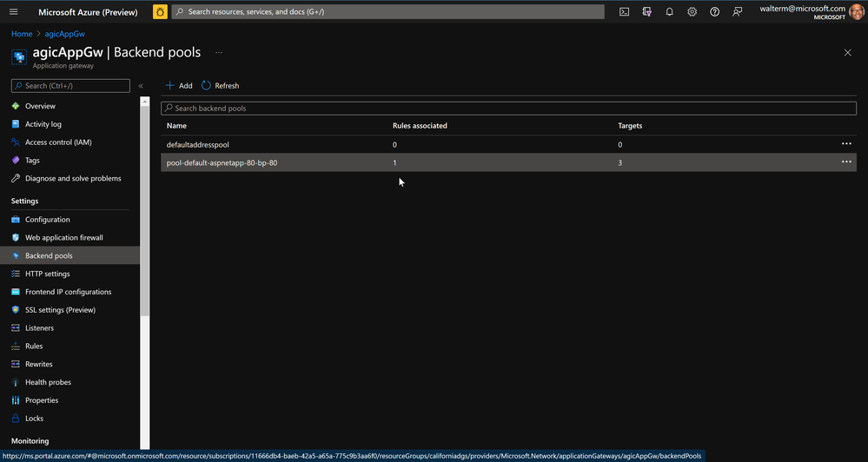Click the preview bug report icon
Viewport: 868px width, 462px height.
coord(160,11)
